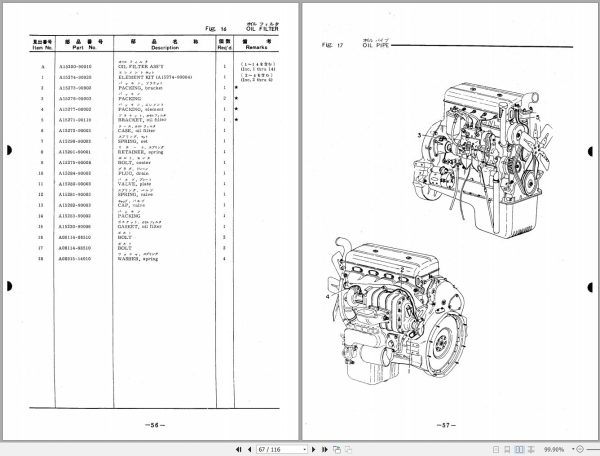Click the next view icon
600x456 pixels.
coord(348,449)
